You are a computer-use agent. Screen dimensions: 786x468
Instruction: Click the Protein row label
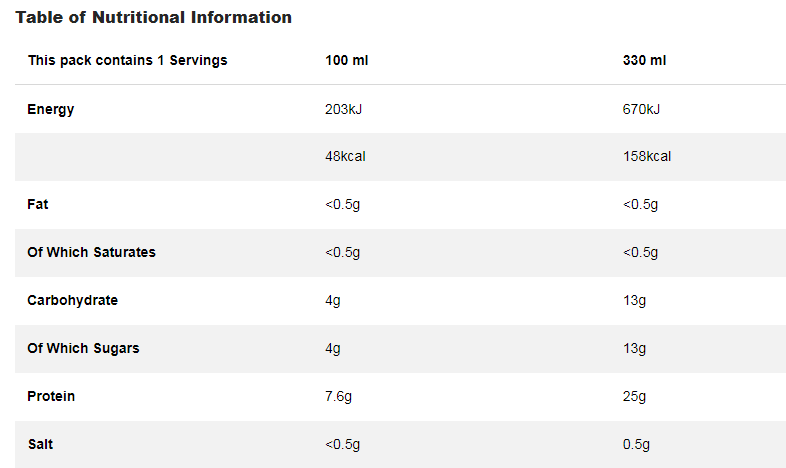tap(51, 396)
